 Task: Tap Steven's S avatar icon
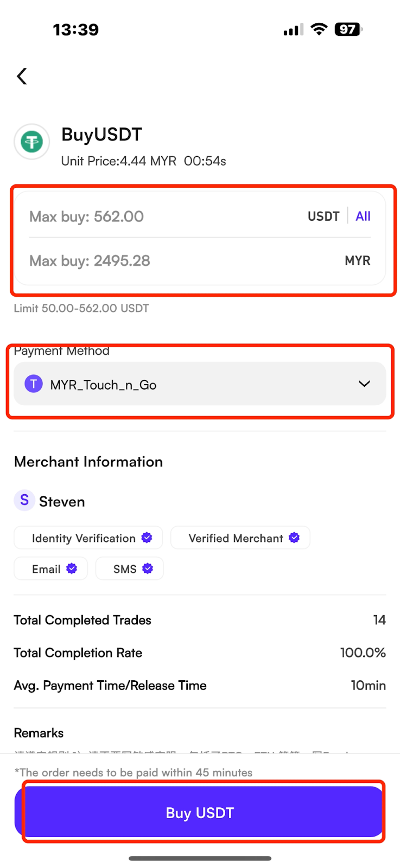(24, 500)
